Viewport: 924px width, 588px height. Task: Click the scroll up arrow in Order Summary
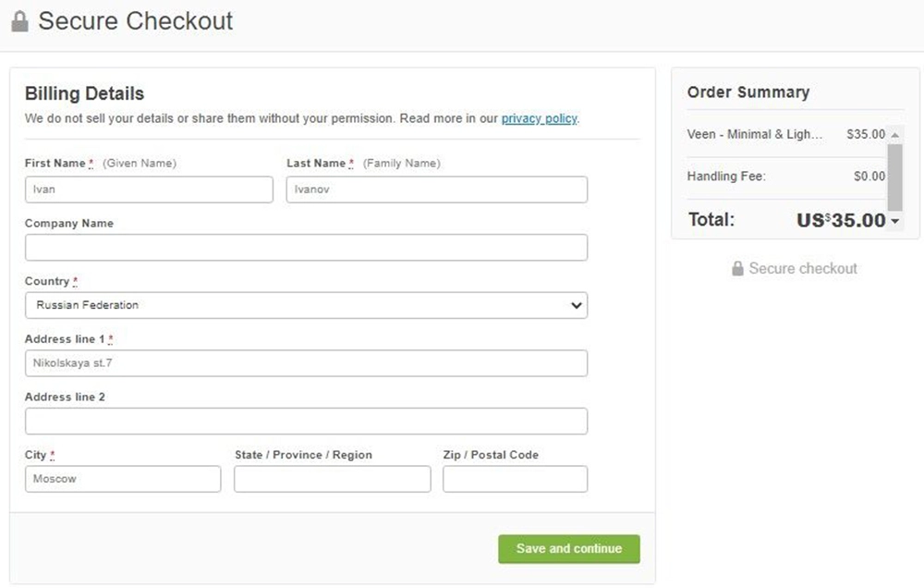tap(894, 135)
